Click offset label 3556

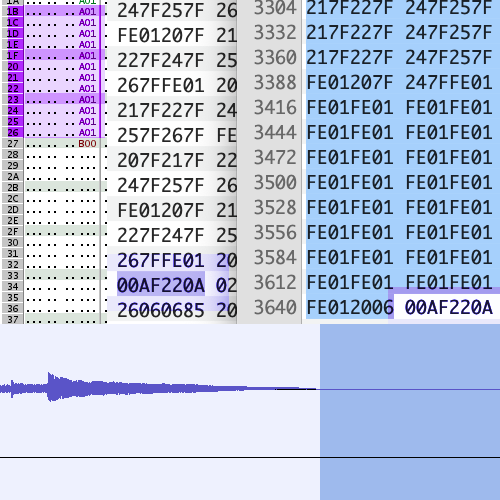pos(275,232)
